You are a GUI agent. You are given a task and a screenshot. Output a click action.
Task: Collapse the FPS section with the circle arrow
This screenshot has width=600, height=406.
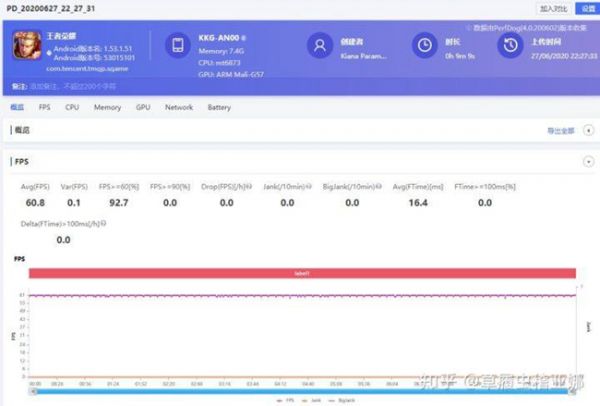click(x=588, y=161)
